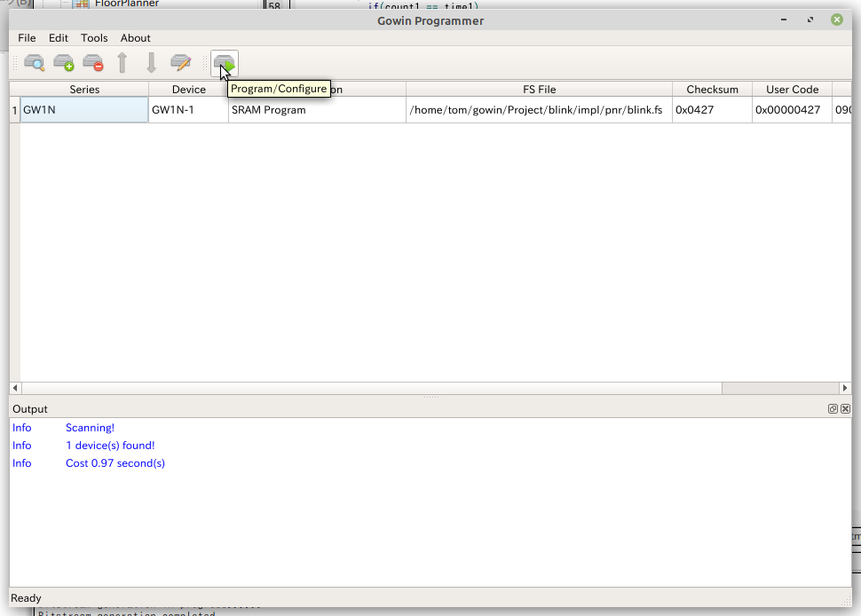The image size is (861, 616).
Task: Click the horizontal scrollbar thumb
Action: [371, 388]
